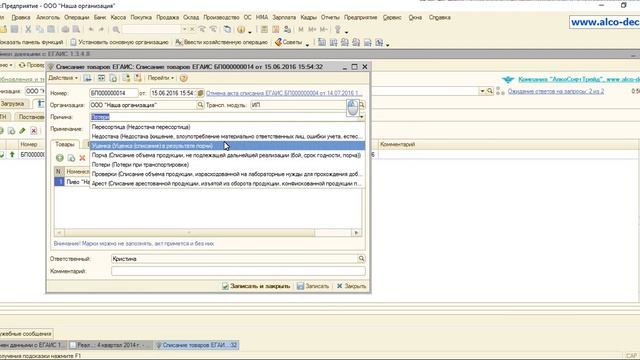The width and height of the screenshot is (640, 360).
Task: Open the round Help icon in main toolbar
Action: (x=241, y=29)
